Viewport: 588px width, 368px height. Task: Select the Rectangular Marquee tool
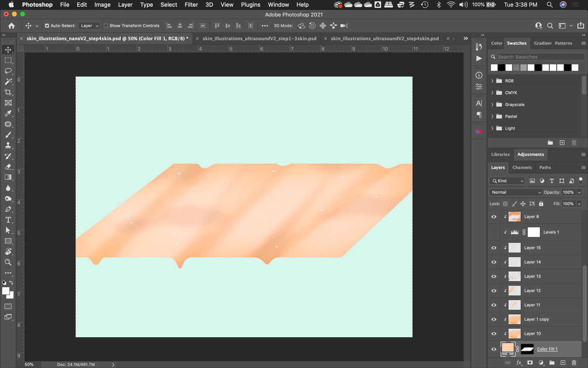[8, 61]
